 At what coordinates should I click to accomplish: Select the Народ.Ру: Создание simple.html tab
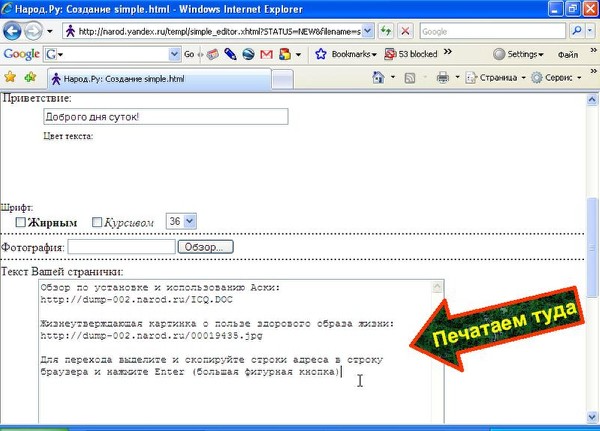coord(160,79)
